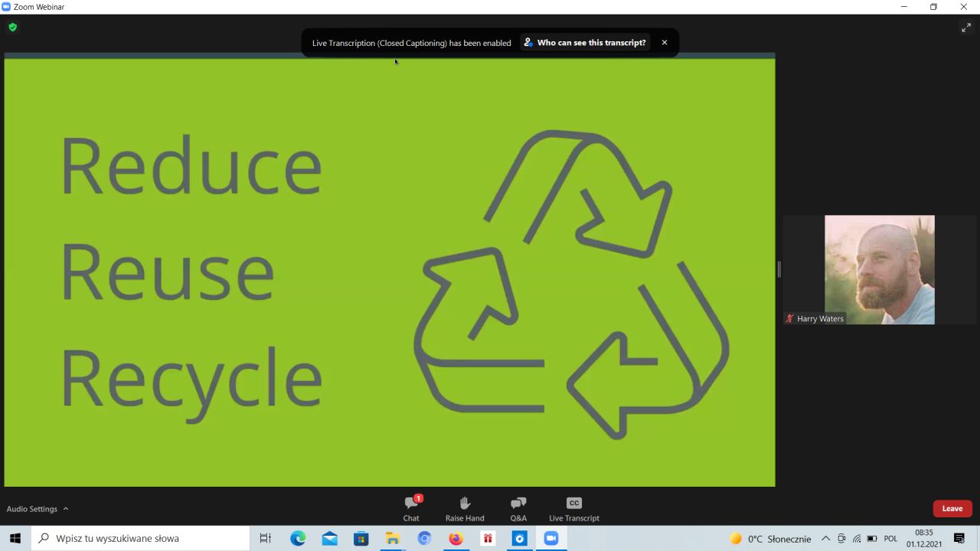Open File Explorer from the taskbar
Screen dimensions: 980x551
click(x=393, y=539)
